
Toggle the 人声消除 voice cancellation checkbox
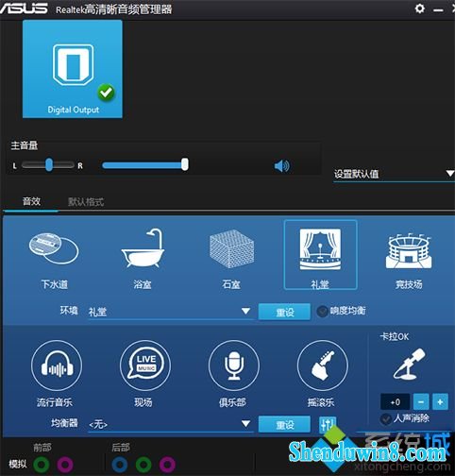coord(386,419)
